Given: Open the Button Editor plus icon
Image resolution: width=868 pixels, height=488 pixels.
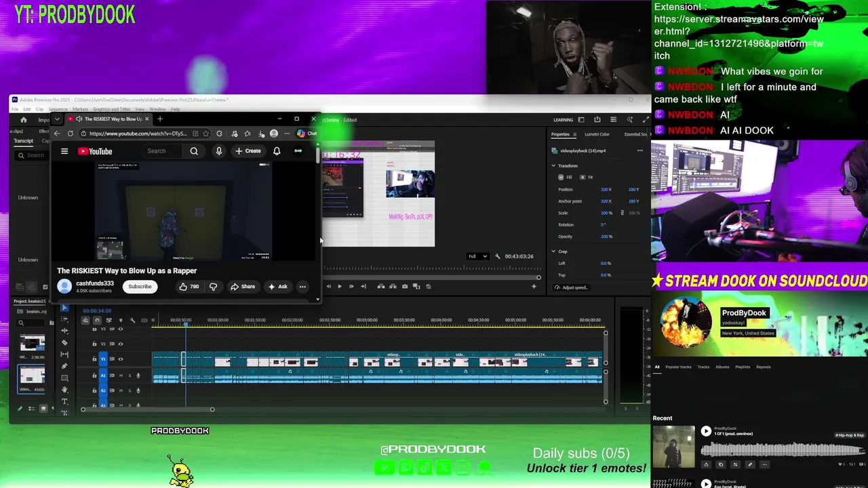Looking at the screenshot, I should [534, 286].
